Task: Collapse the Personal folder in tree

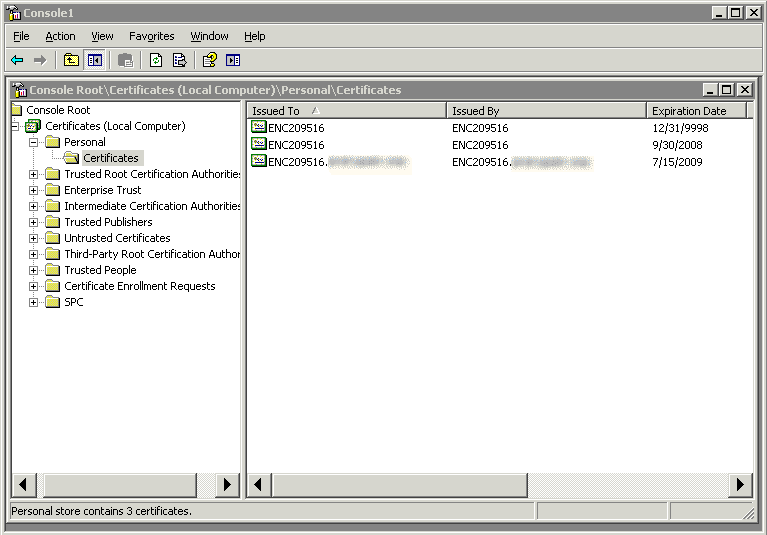Action: click(33, 142)
